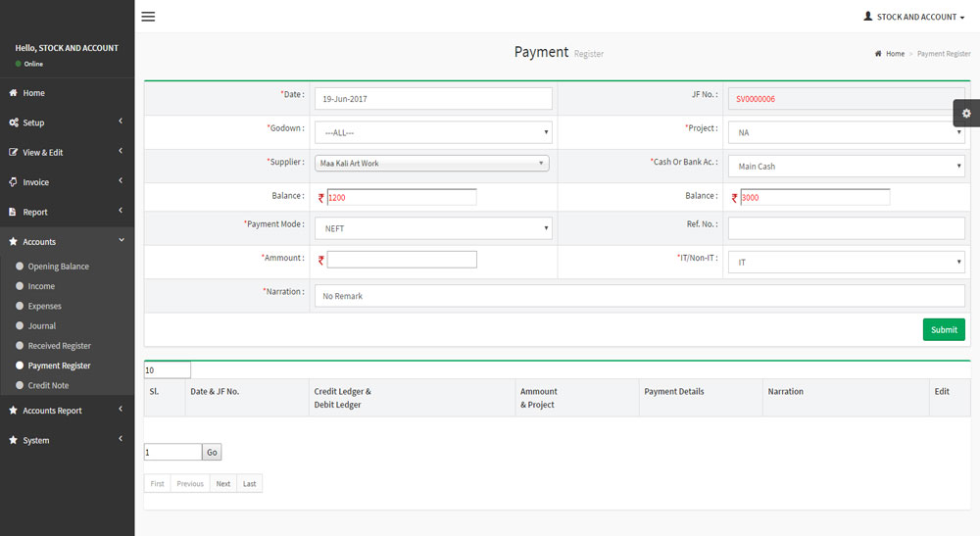Open the Cash Or Bank Ac dropdown
The width and height of the screenshot is (980, 536).
tap(847, 167)
